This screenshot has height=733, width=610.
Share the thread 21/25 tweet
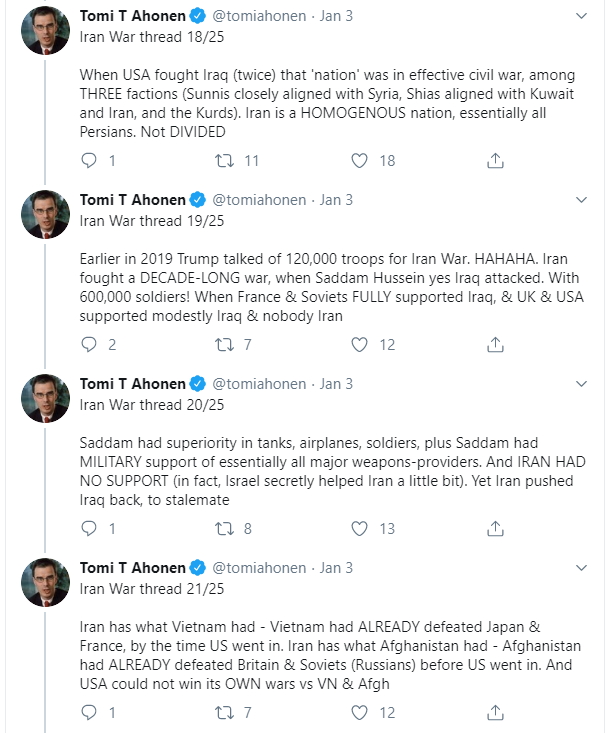(x=495, y=712)
